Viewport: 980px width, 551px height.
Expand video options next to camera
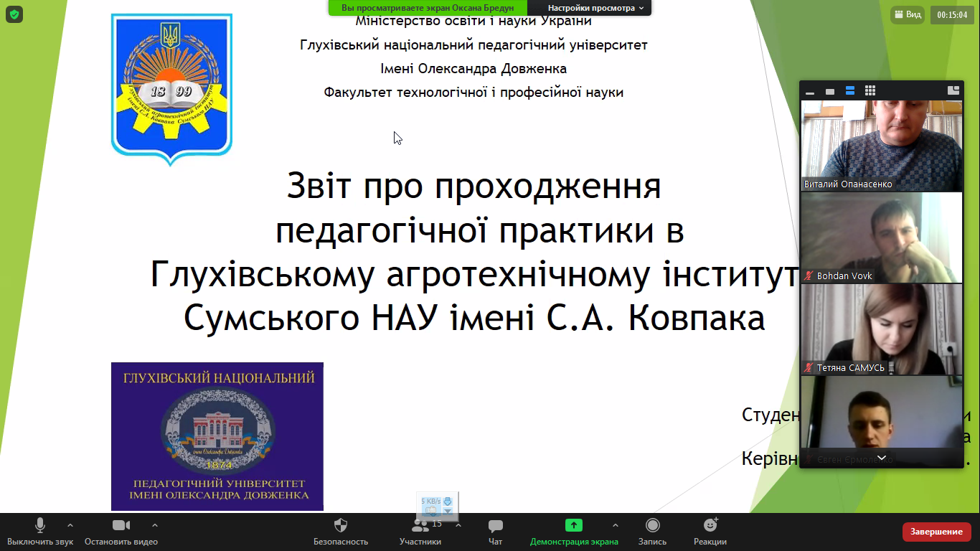click(x=155, y=525)
